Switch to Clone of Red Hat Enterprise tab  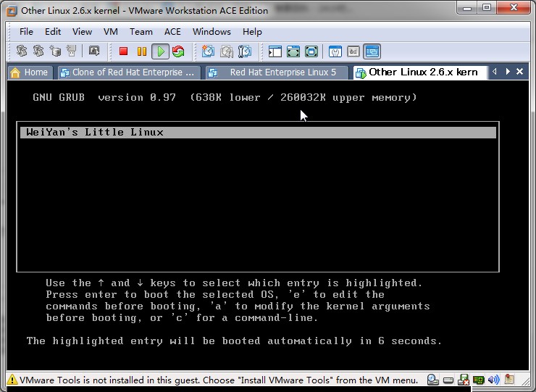pyautogui.click(x=128, y=72)
